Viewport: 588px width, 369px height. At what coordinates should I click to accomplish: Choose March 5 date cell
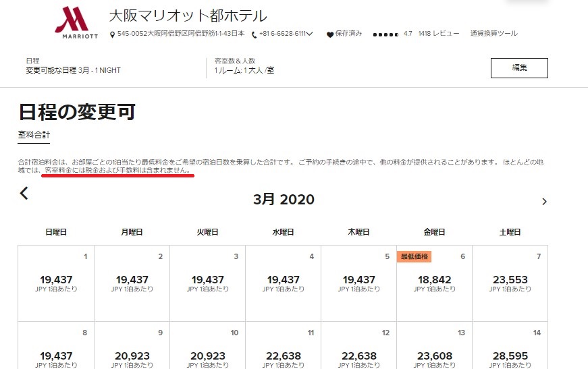359,283
